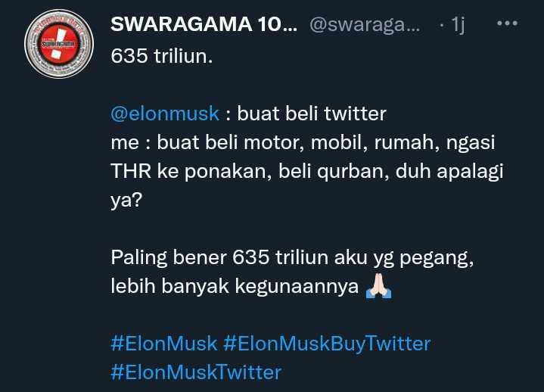Image resolution: width=544 pixels, height=392 pixels.
Task: Open the #ElonMuskTwitter hashtag
Action: pyautogui.click(x=196, y=372)
